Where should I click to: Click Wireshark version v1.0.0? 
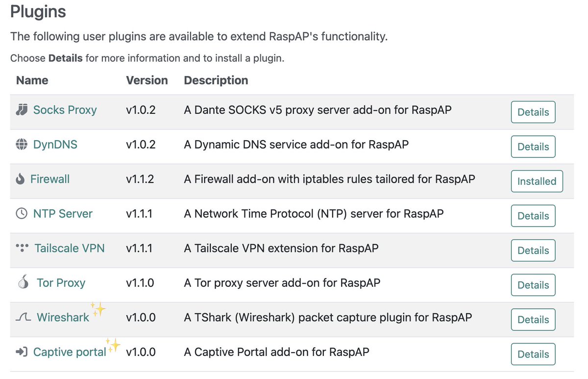click(x=141, y=317)
